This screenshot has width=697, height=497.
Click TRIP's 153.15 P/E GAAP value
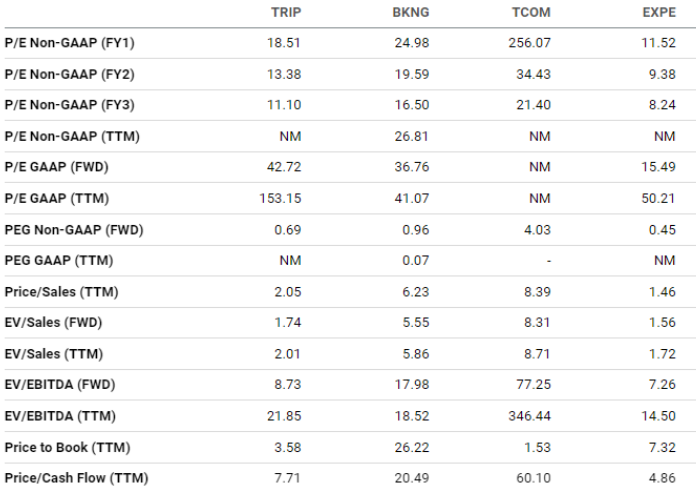[x=280, y=198]
